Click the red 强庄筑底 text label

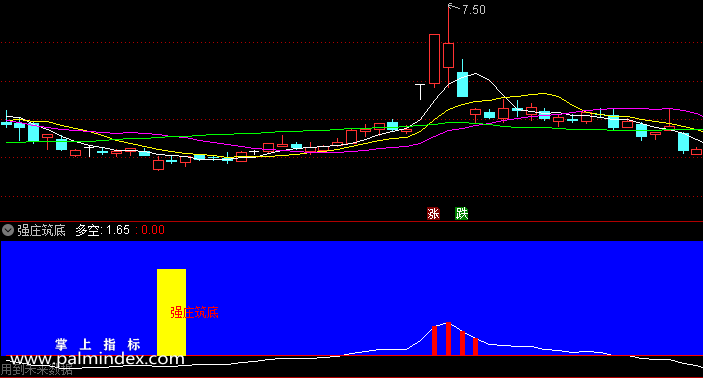pos(194,313)
